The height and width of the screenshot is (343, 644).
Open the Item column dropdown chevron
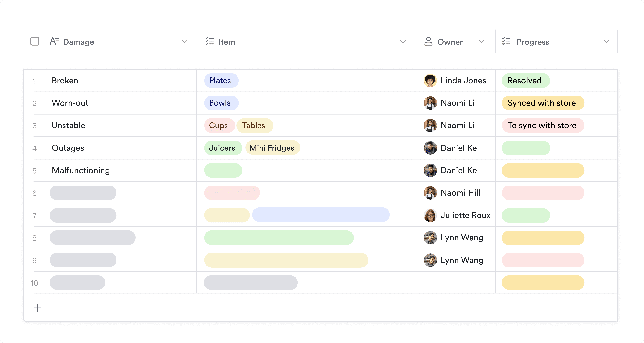click(403, 41)
